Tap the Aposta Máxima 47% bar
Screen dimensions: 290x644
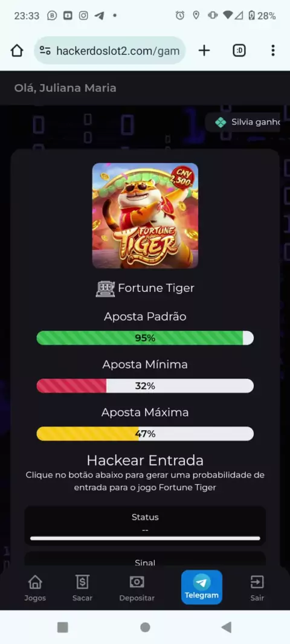tap(145, 434)
